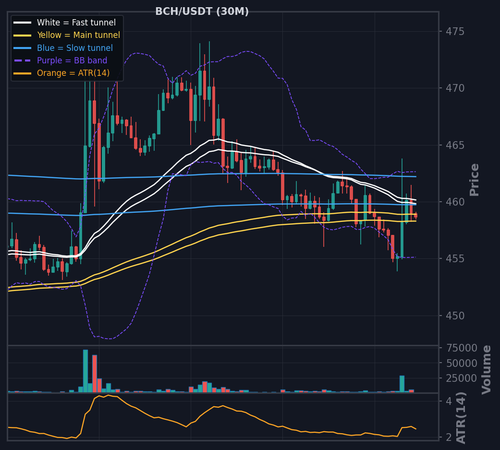The height and width of the screenshot is (450, 500).
Task: Click the green volume spike near the right end
Action: pos(402,384)
